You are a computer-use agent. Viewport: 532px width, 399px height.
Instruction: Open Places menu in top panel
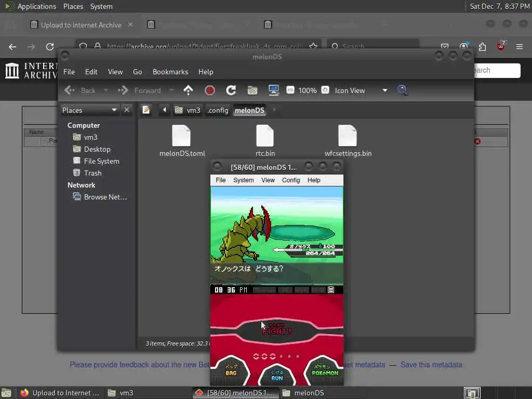point(73,6)
